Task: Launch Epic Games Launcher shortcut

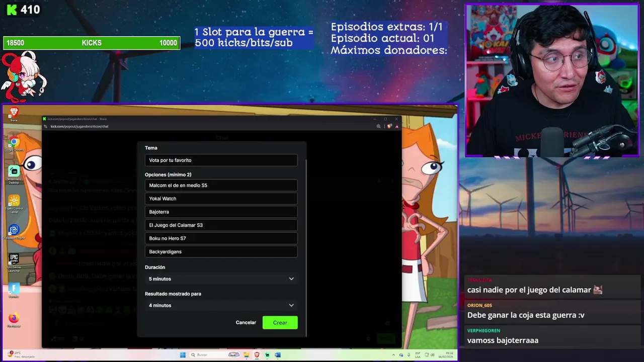Action: point(14,261)
